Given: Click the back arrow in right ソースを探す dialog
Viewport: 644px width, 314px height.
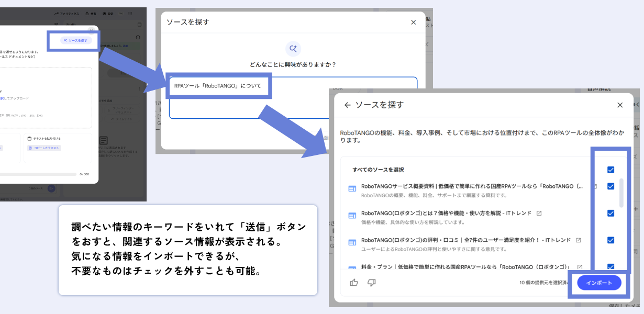Looking at the screenshot, I should (x=347, y=105).
